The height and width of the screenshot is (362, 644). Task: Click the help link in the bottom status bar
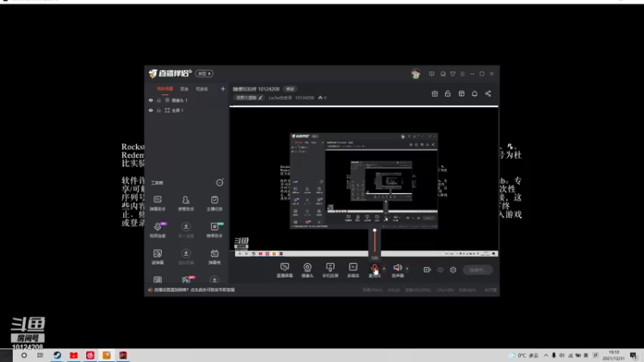tap(194, 290)
